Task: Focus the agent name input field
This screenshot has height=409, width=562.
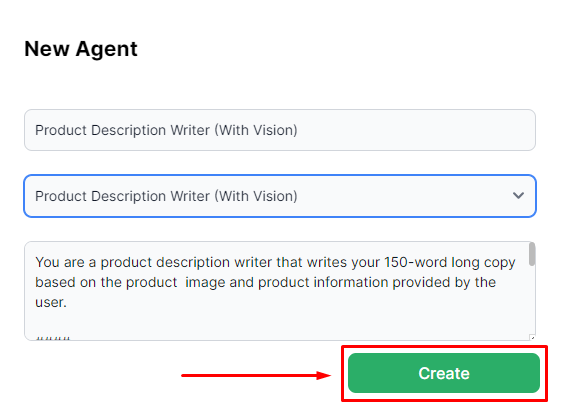Action: point(280,130)
